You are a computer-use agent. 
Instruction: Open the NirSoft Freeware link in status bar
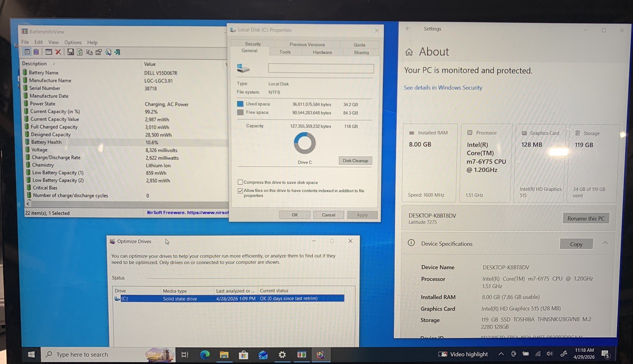click(x=188, y=212)
